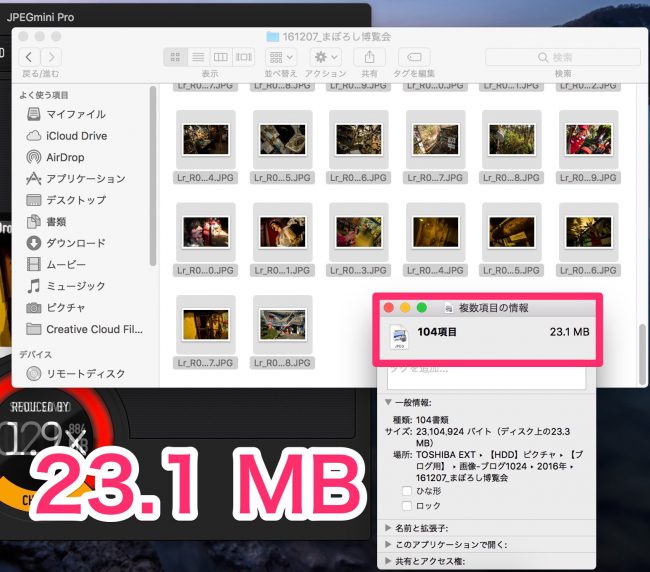Switch Finder to column view
This screenshot has width=650, height=572.
pyautogui.click(x=221, y=57)
